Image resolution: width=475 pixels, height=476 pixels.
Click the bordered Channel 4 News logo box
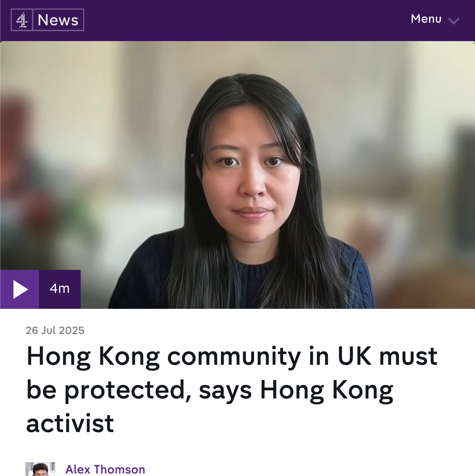tap(47, 20)
